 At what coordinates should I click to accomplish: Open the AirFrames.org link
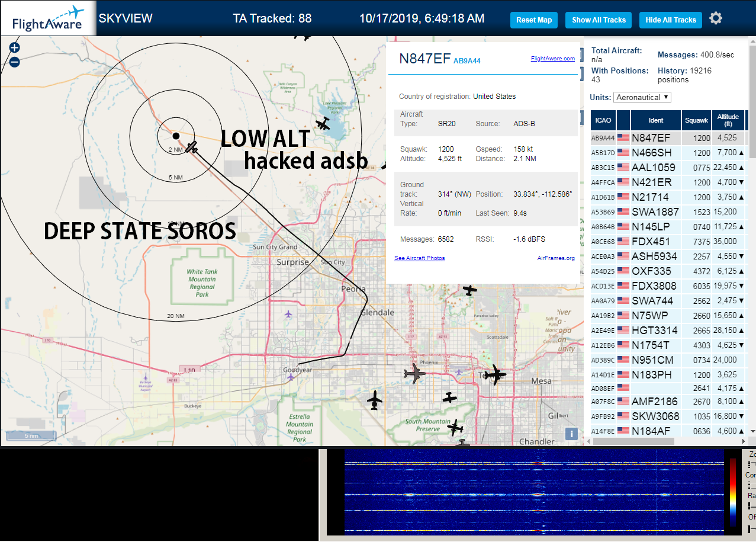(x=556, y=258)
